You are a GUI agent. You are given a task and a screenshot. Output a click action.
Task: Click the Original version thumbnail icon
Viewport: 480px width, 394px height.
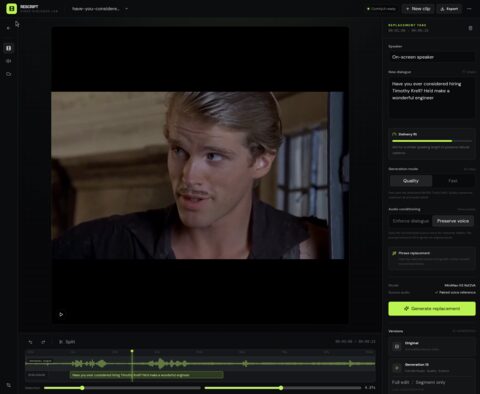[397, 346]
